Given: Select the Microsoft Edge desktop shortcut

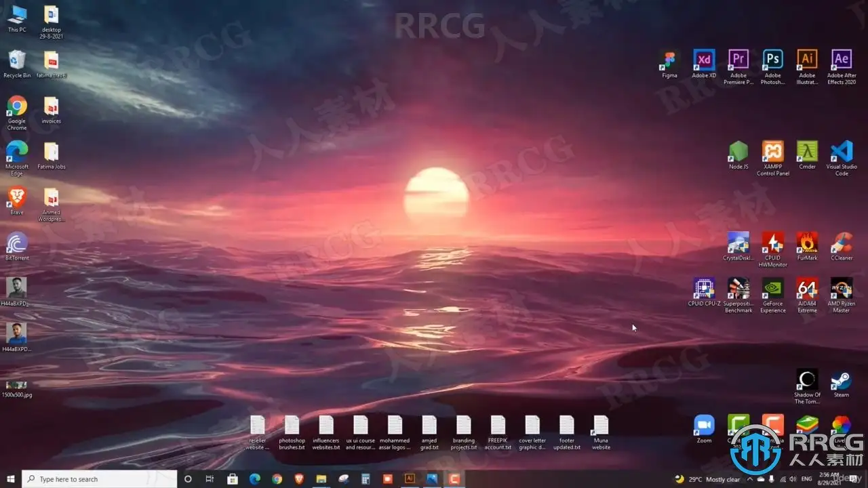Looking at the screenshot, I should pyautogui.click(x=17, y=159).
